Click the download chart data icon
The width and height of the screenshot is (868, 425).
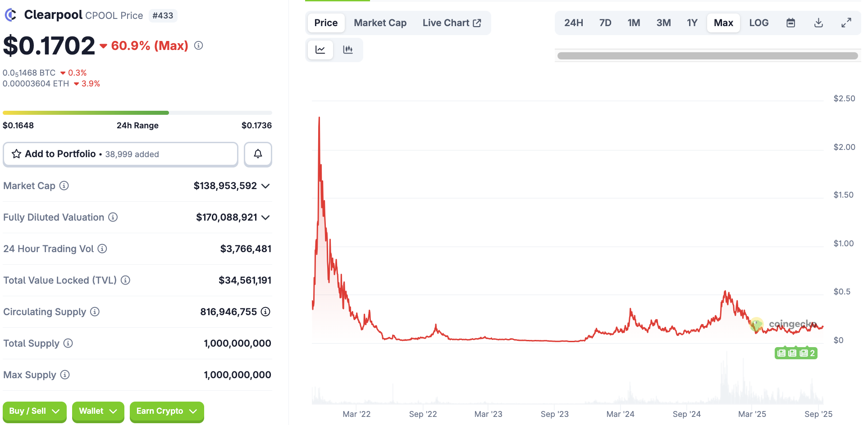(x=819, y=23)
